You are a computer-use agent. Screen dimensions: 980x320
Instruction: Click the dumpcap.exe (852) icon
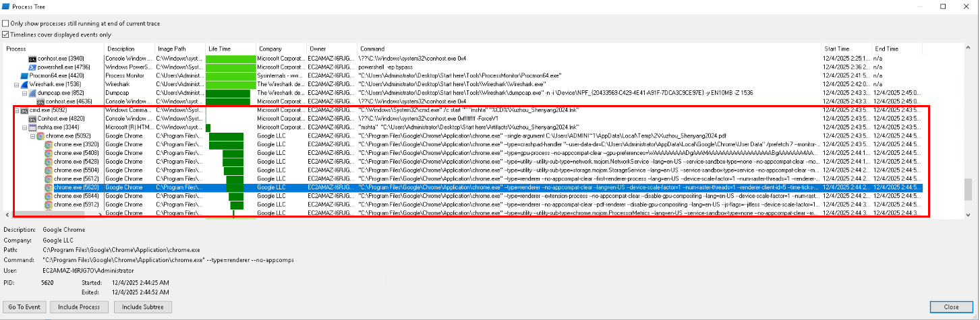pos(32,93)
